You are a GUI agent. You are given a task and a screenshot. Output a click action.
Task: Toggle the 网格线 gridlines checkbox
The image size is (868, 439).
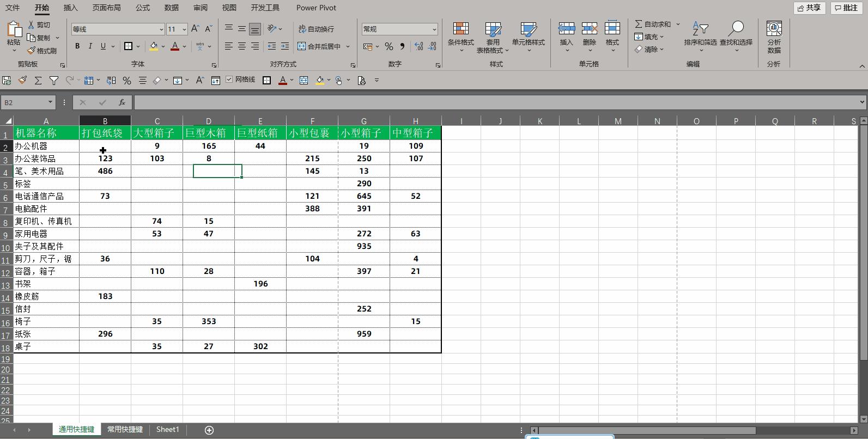coord(229,80)
